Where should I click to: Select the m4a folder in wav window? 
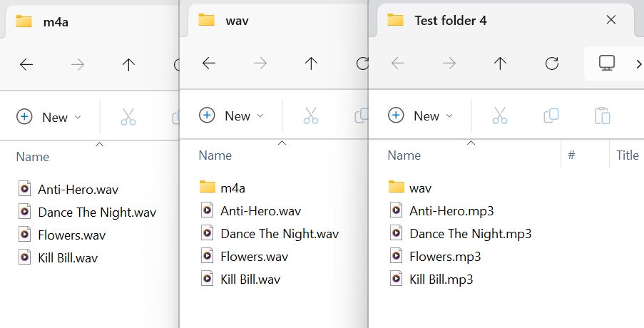(x=232, y=188)
